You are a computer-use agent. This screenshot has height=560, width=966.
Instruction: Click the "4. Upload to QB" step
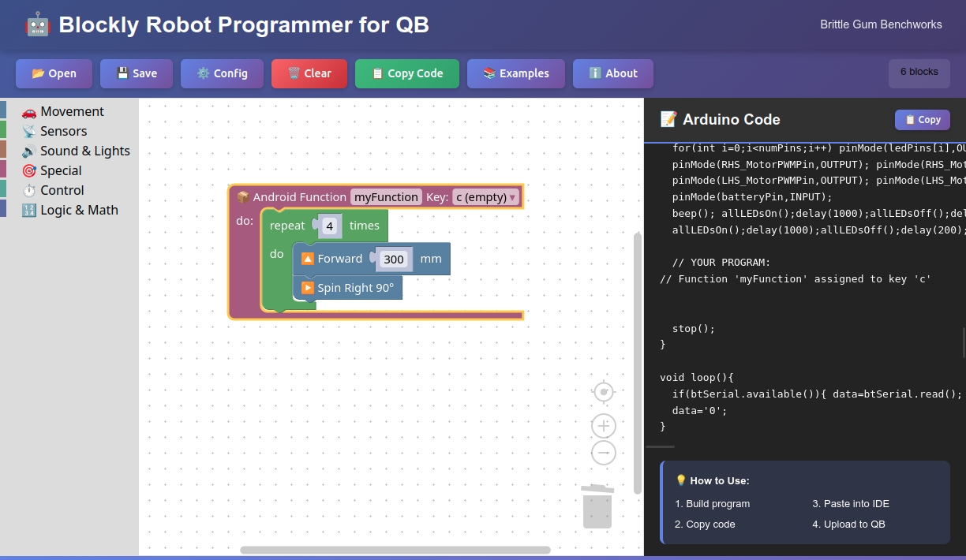click(848, 525)
